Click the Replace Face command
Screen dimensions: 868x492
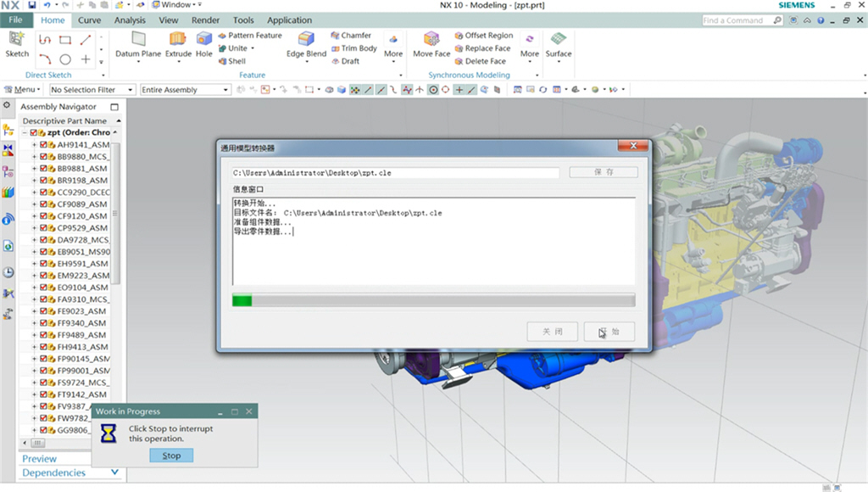[x=482, y=48]
